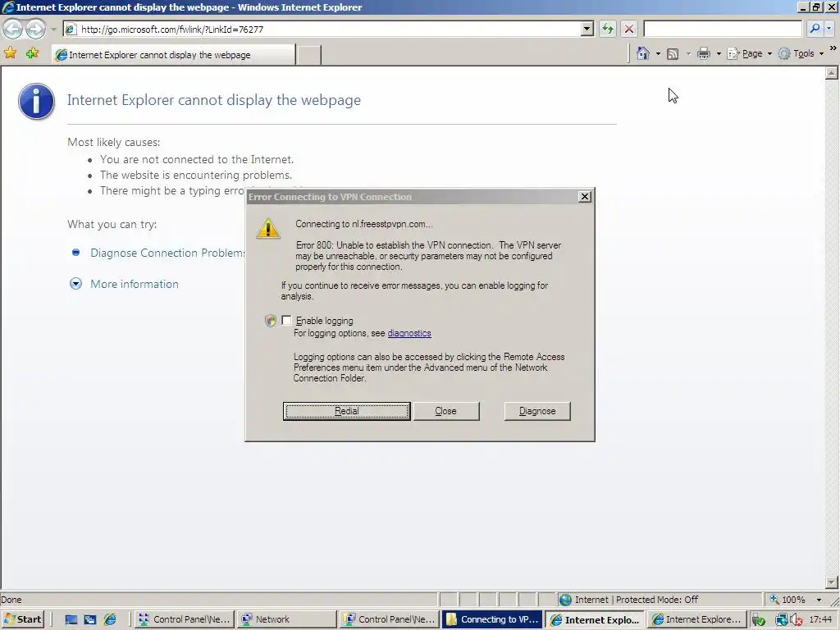The image size is (840, 630).
Task: Click the security shield icon beside Enable logging
Action: click(271, 321)
